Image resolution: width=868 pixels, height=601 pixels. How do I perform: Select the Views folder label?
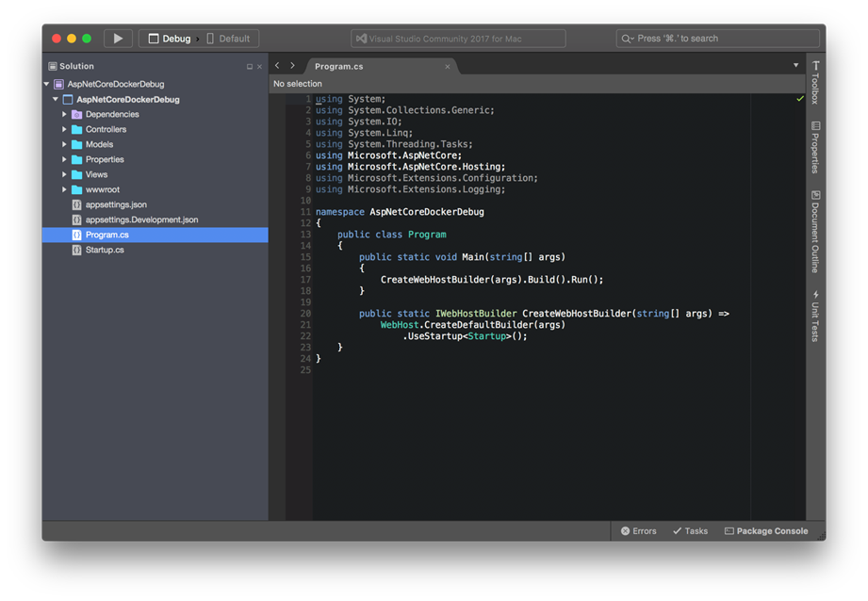pyautogui.click(x=96, y=174)
